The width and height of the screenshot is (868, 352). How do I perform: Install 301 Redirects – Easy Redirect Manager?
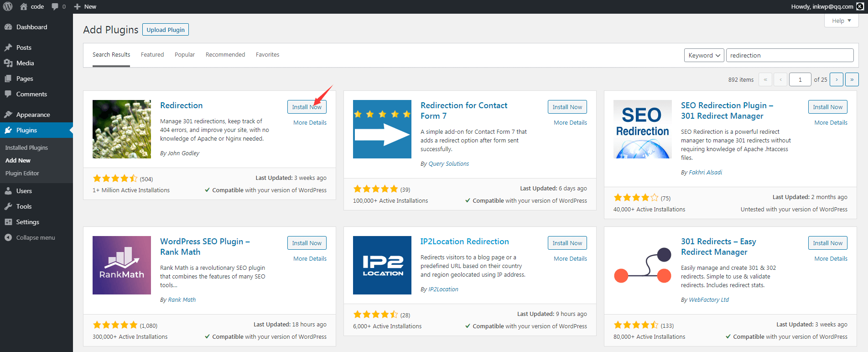[x=827, y=243]
